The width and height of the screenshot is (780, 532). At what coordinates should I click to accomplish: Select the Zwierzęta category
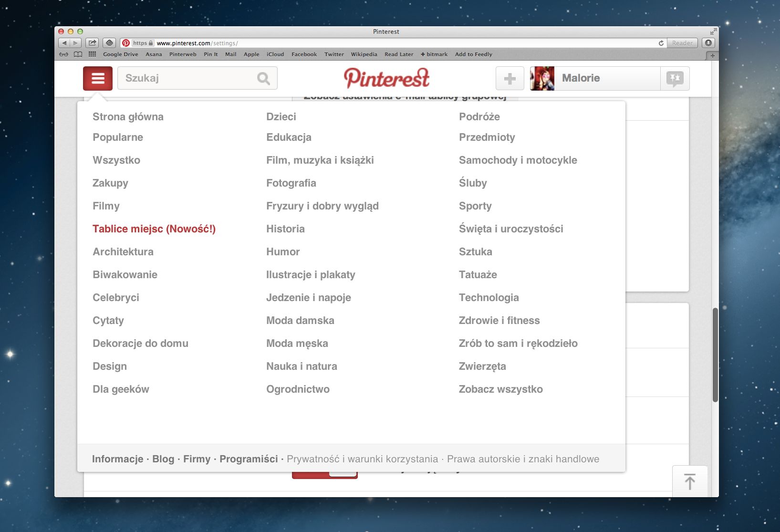point(482,366)
